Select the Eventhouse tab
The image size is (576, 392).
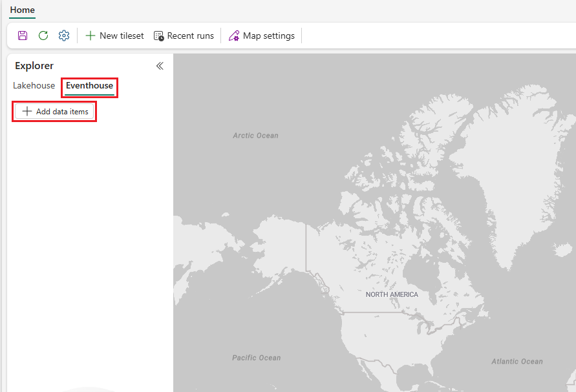click(89, 85)
